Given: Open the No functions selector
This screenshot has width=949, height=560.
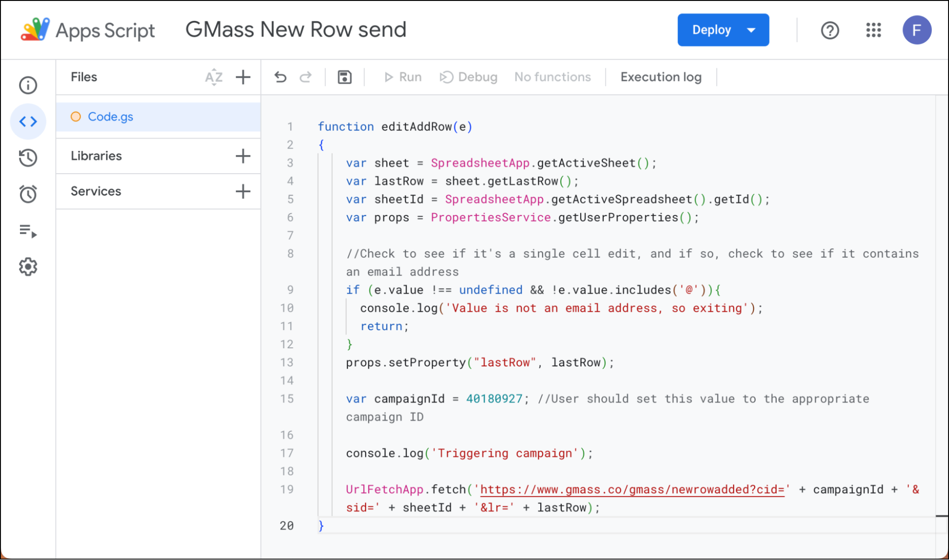Looking at the screenshot, I should [553, 77].
